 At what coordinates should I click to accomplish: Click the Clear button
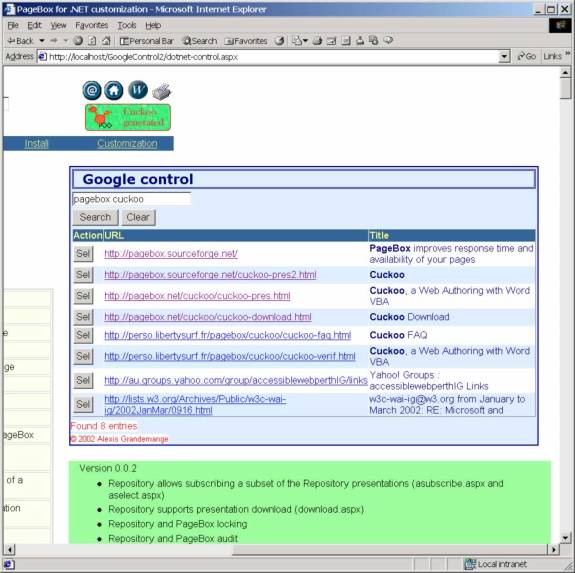[138, 217]
